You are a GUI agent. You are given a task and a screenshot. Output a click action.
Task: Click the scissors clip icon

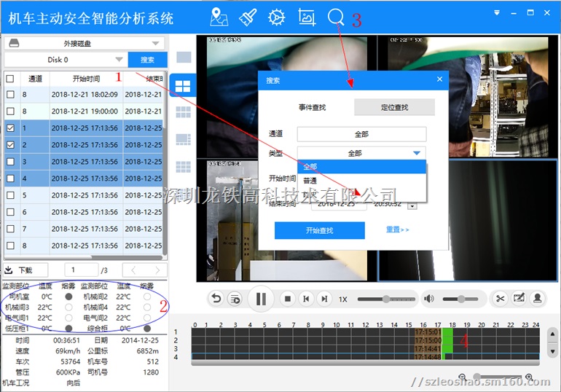501,298
